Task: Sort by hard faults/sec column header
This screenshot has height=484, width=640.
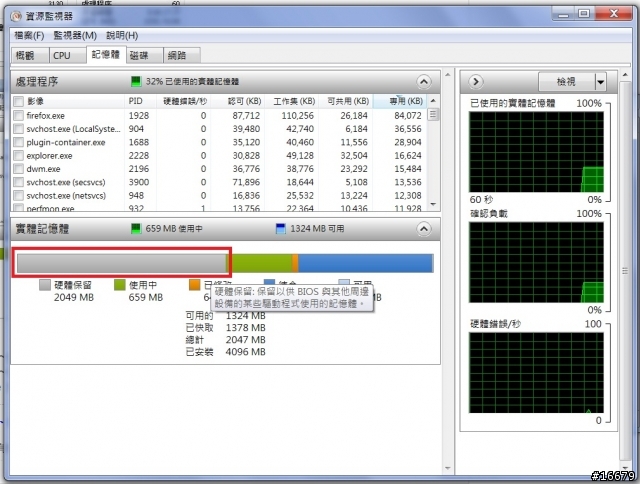Action: pyautogui.click(x=183, y=101)
